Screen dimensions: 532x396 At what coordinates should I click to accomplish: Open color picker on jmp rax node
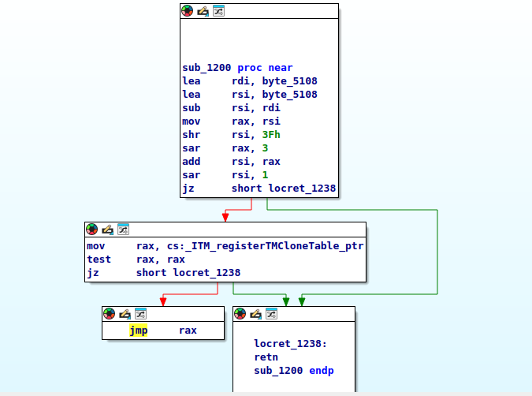click(x=109, y=313)
